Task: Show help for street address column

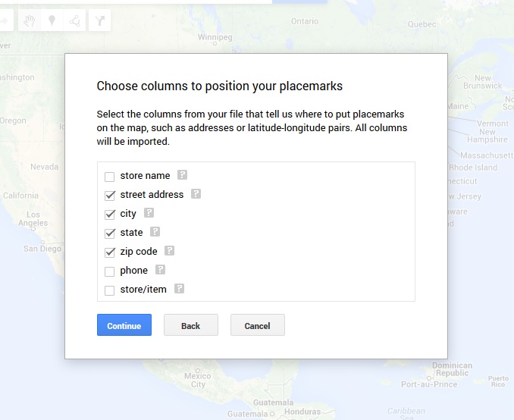Action: (x=196, y=194)
